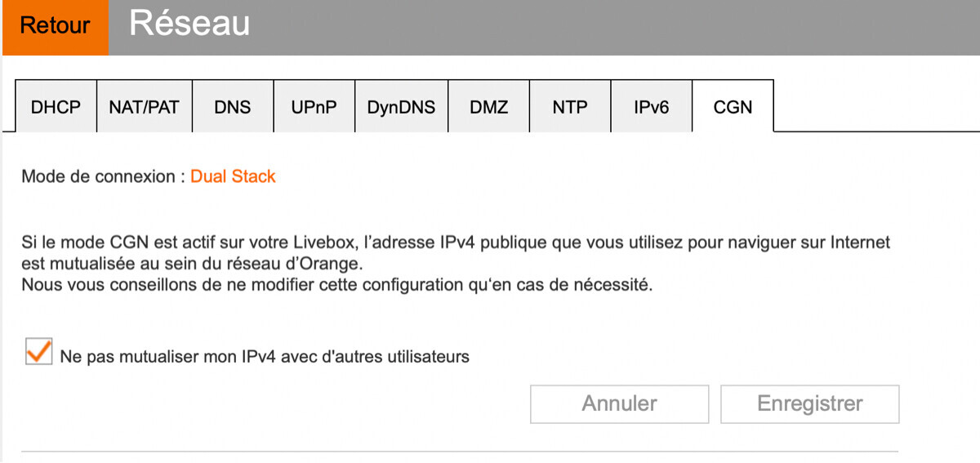Click the 'Ne pas mutualiser mon IPv4' label text

click(x=265, y=357)
